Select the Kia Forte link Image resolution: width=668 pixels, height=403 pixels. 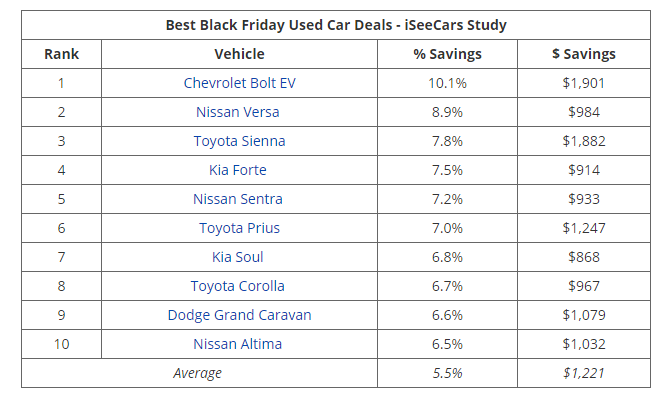(238, 170)
